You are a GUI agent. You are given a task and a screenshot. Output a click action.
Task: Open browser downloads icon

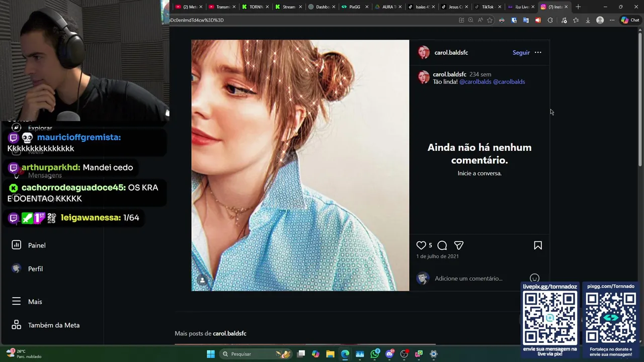tap(588, 20)
